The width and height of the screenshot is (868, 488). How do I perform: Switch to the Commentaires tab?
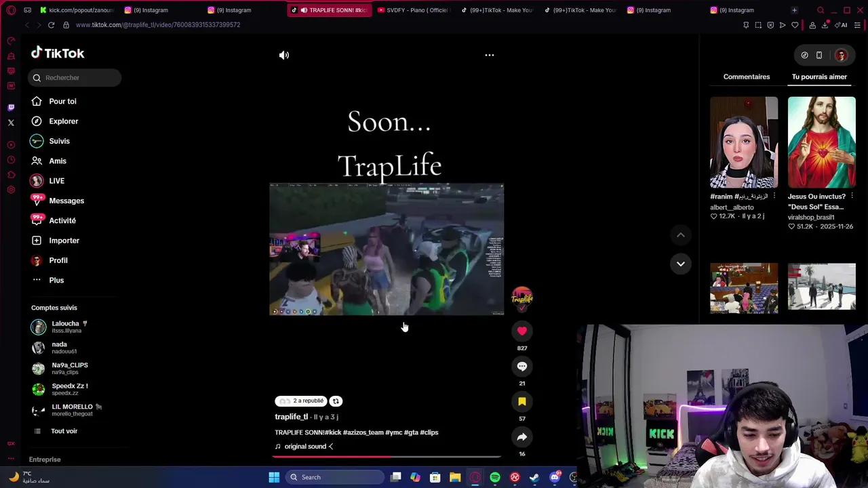(x=747, y=77)
